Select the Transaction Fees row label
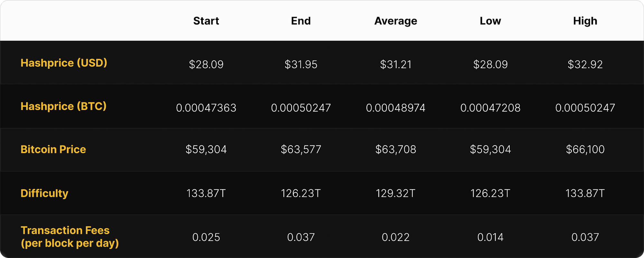 [70, 237]
